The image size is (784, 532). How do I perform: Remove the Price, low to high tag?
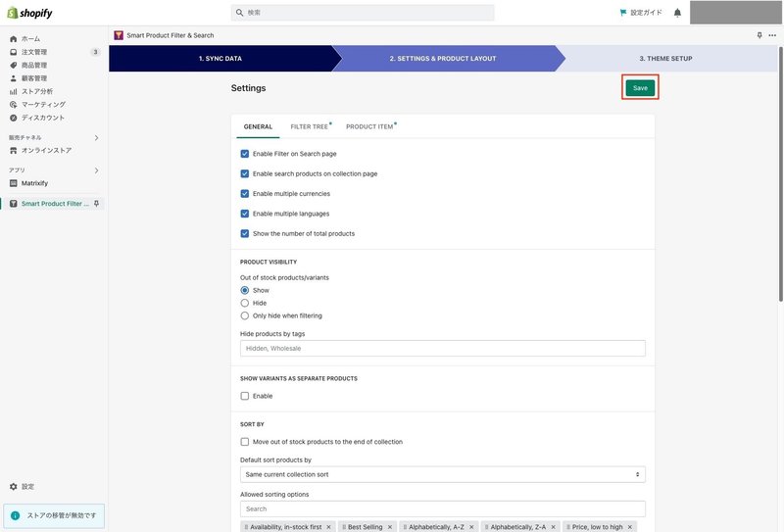tap(630, 527)
